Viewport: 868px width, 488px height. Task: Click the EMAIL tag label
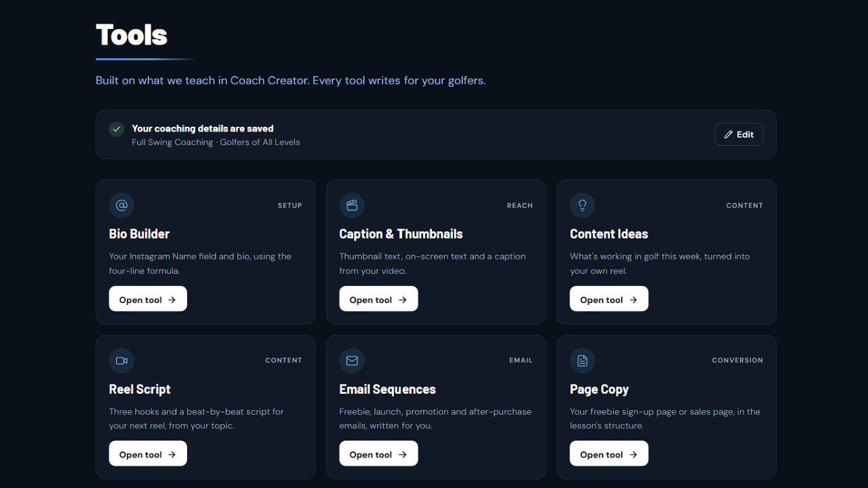point(521,361)
